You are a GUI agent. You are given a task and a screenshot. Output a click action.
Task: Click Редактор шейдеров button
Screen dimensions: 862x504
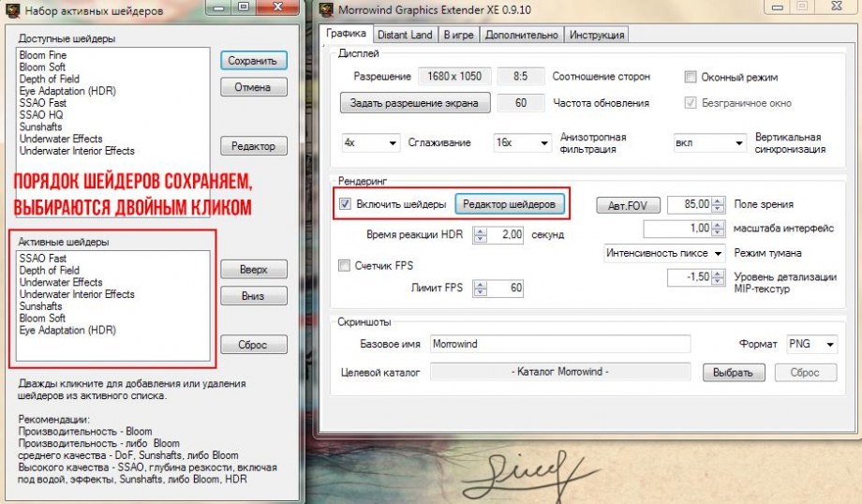pyautogui.click(x=509, y=204)
